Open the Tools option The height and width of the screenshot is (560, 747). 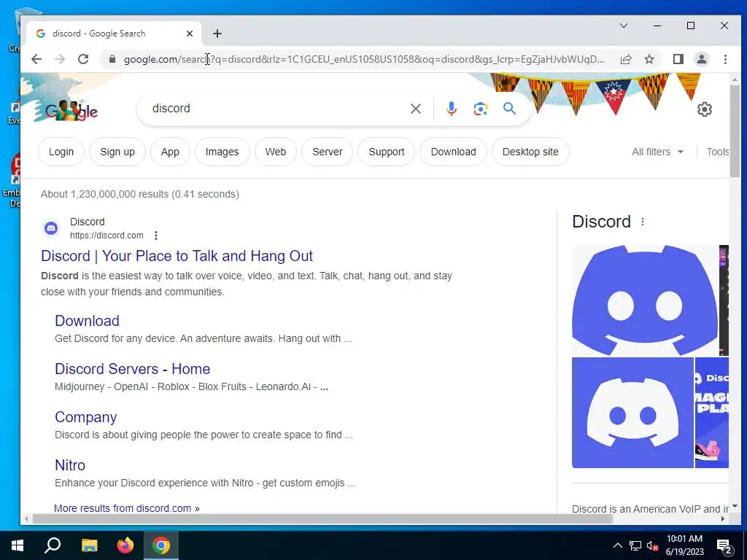point(718,152)
